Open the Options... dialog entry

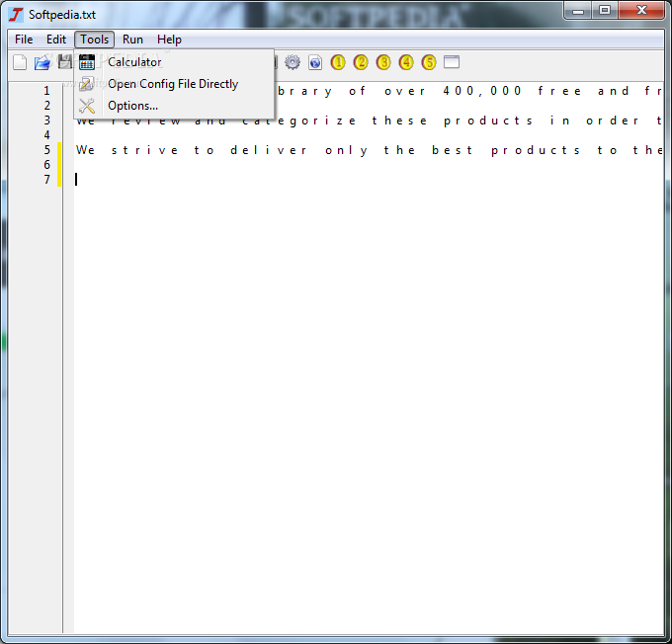(174, 106)
